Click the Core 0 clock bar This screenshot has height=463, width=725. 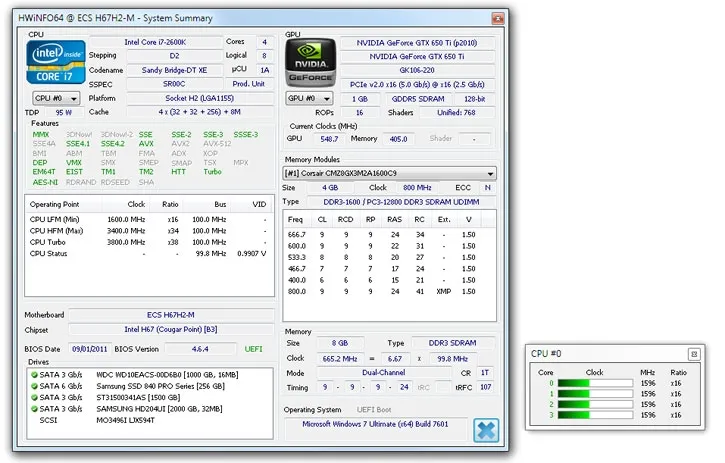(594, 382)
